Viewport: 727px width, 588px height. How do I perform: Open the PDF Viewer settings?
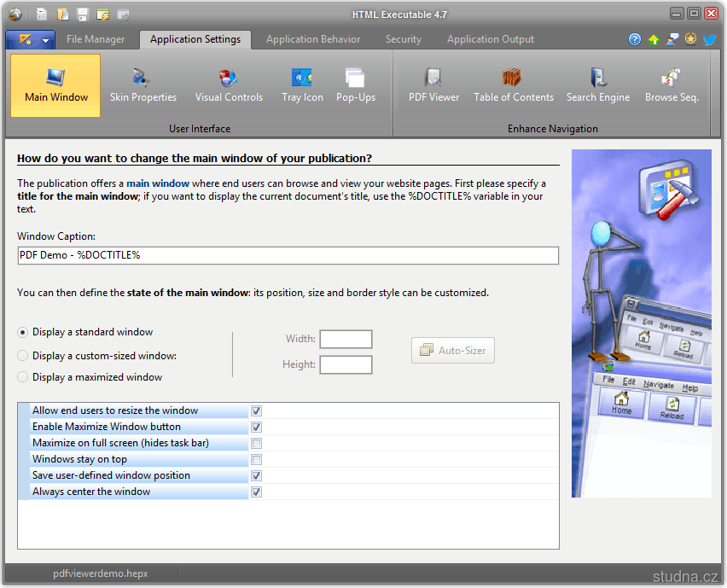(433, 85)
